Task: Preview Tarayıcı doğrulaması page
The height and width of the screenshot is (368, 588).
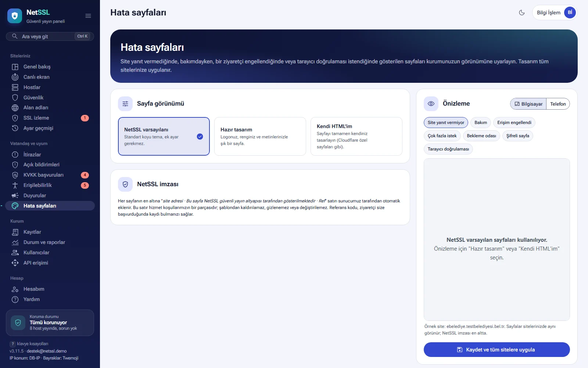Action: click(448, 149)
